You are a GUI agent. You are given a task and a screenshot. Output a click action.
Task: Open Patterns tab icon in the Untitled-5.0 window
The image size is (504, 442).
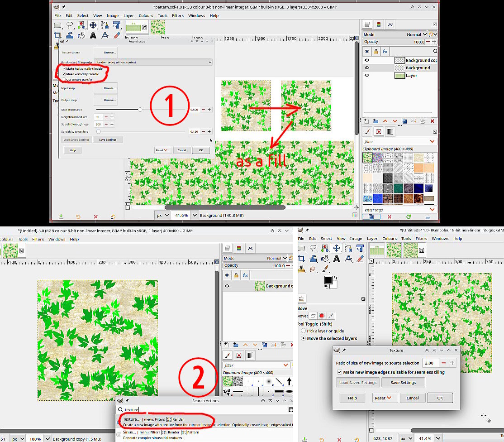pos(238,355)
